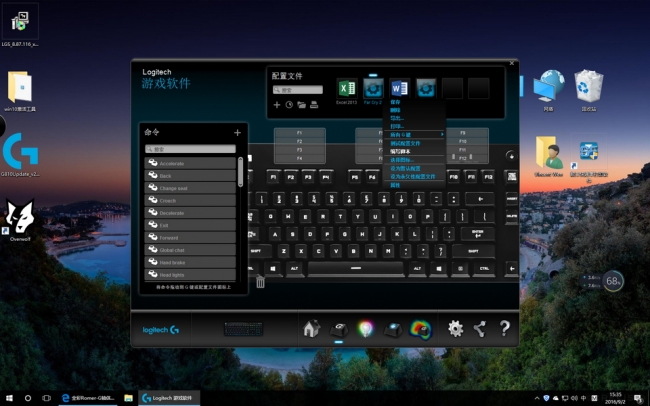The image size is (650, 406).
Task: Add a new command with plus icon
Action: (237, 132)
